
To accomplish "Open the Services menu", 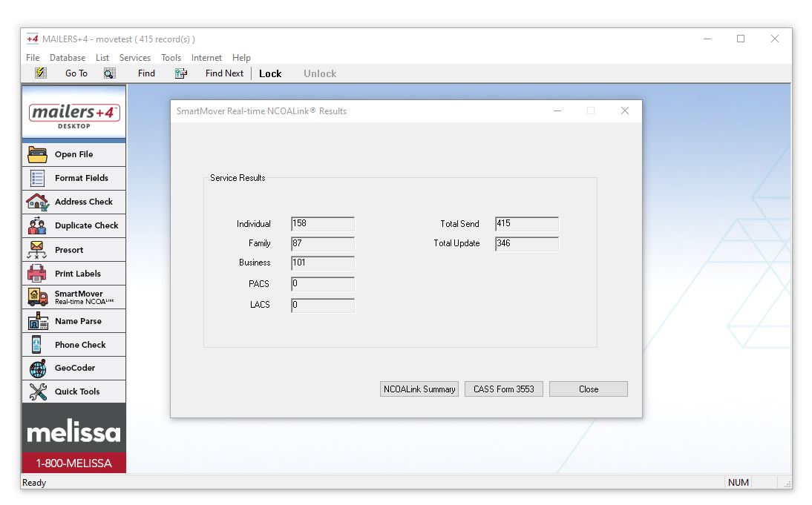I will click(135, 58).
